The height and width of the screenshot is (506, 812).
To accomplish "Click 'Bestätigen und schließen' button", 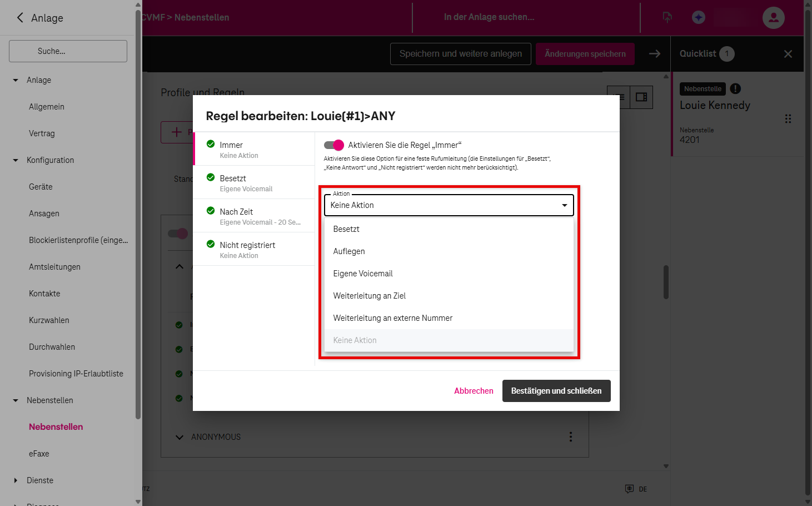I will point(556,391).
